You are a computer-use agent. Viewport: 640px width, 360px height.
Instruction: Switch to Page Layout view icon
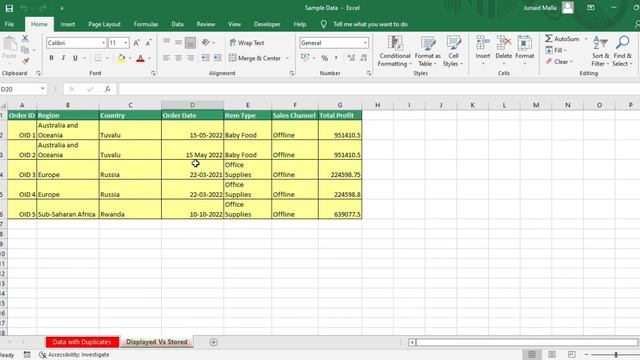[x=552, y=354]
